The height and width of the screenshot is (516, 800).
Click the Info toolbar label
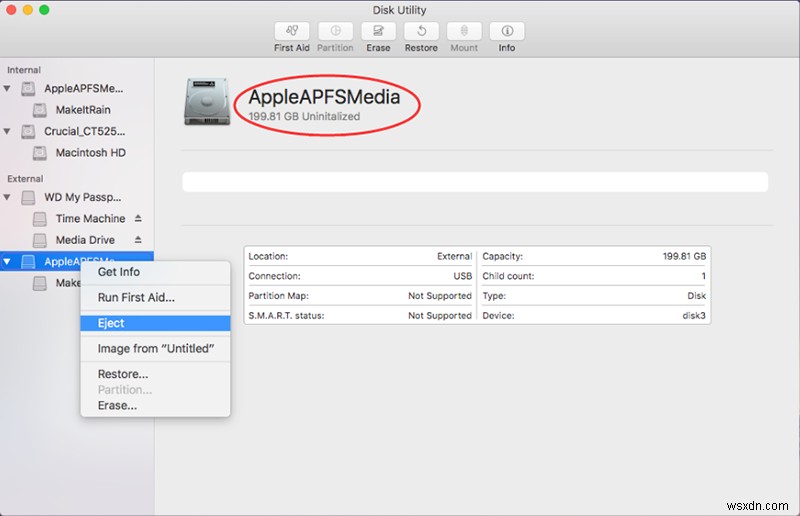[507, 48]
